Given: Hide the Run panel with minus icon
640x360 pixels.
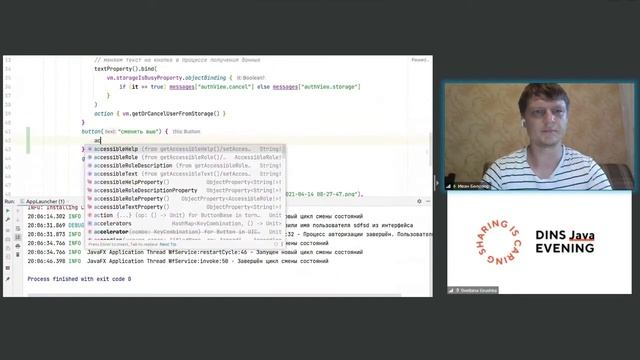Looking at the screenshot, I should click(x=428, y=201).
